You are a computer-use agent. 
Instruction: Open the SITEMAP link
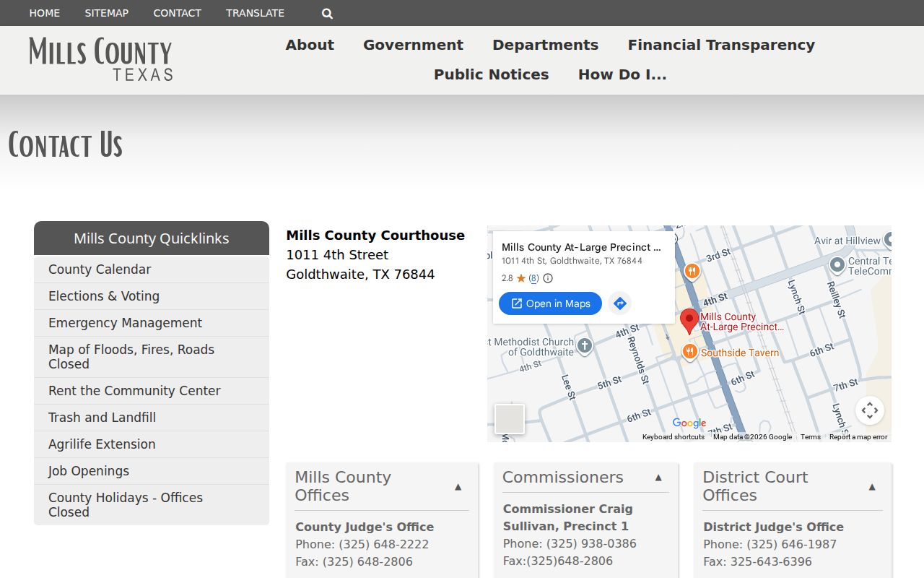click(107, 13)
